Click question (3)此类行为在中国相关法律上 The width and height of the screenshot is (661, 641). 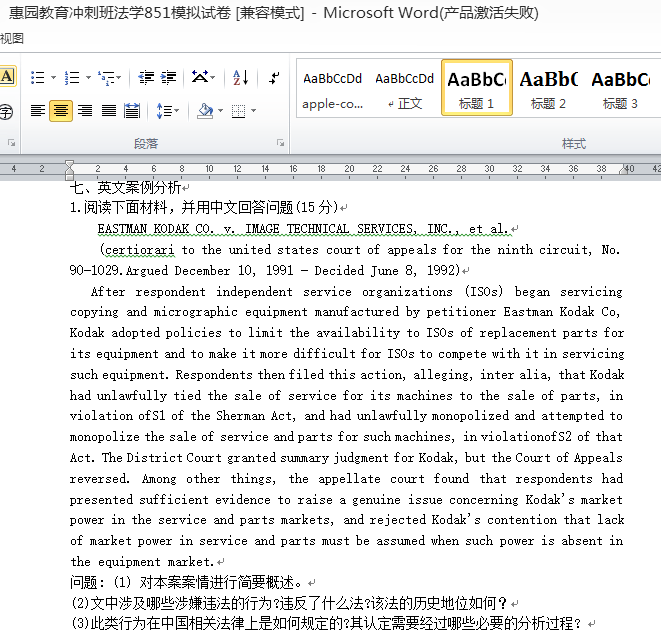click(x=326, y=624)
